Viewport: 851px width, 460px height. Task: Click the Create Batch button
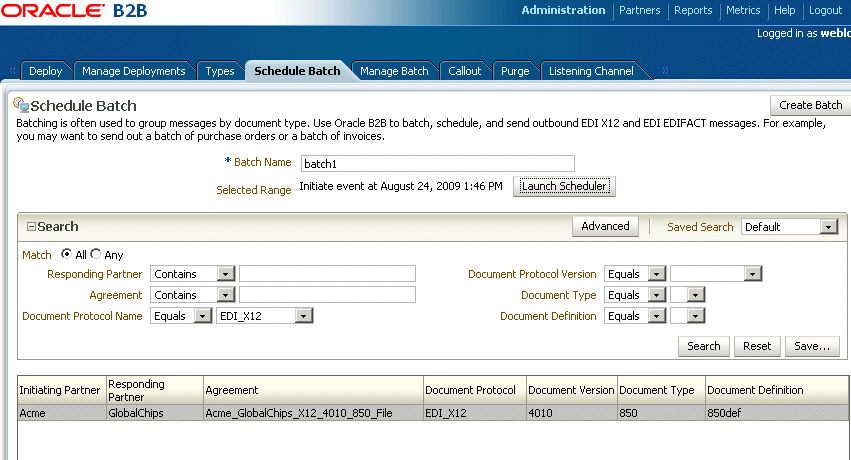click(810, 105)
